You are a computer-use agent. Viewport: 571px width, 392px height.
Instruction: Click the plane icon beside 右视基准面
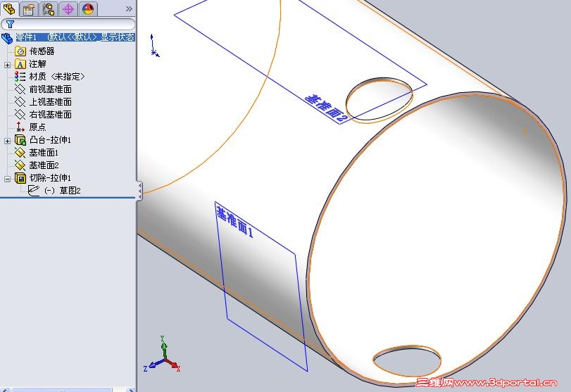[x=20, y=115]
